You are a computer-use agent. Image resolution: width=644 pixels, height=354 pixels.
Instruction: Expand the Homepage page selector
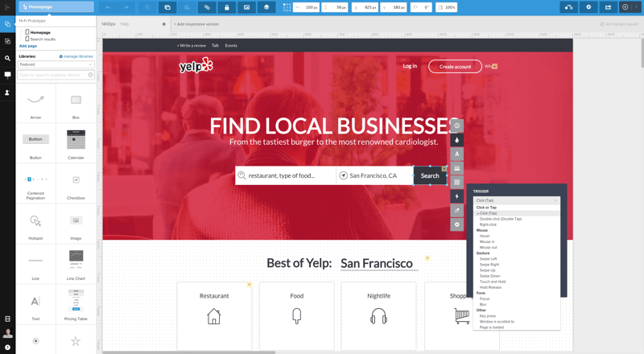point(56,6)
